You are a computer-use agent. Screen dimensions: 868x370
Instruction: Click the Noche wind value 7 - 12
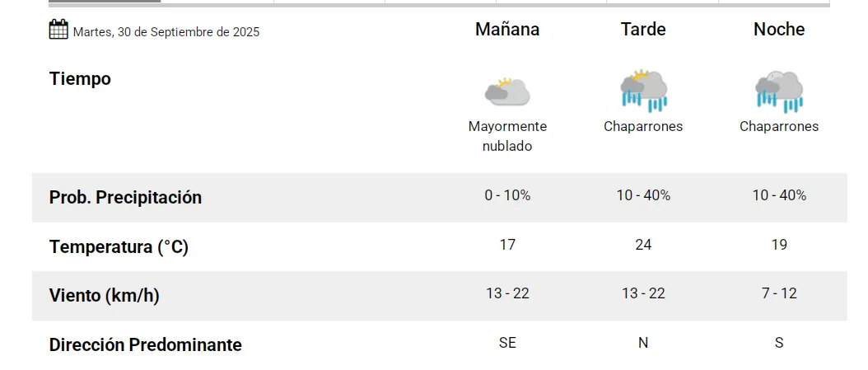(x=779, y=293)
